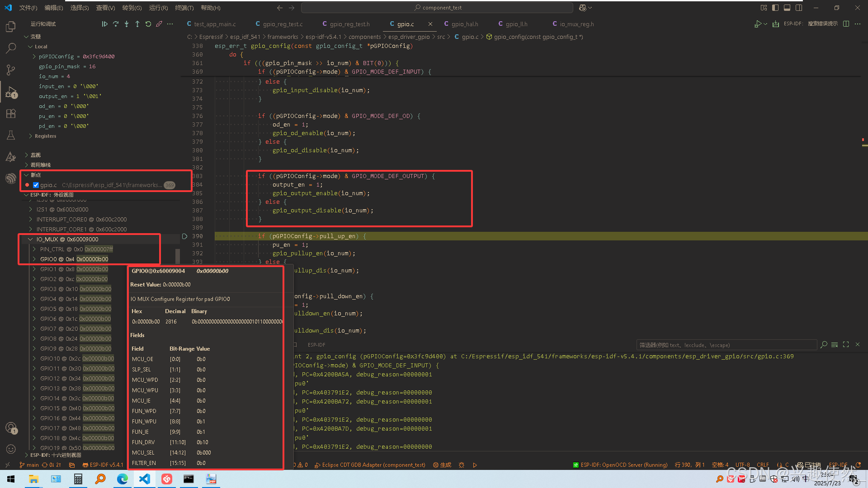The width and height of the screenshot is (868, 488).
Task: Collapse the IO_MUX @ 0x60009000 peripheral
Action: (x=30, y=239)
